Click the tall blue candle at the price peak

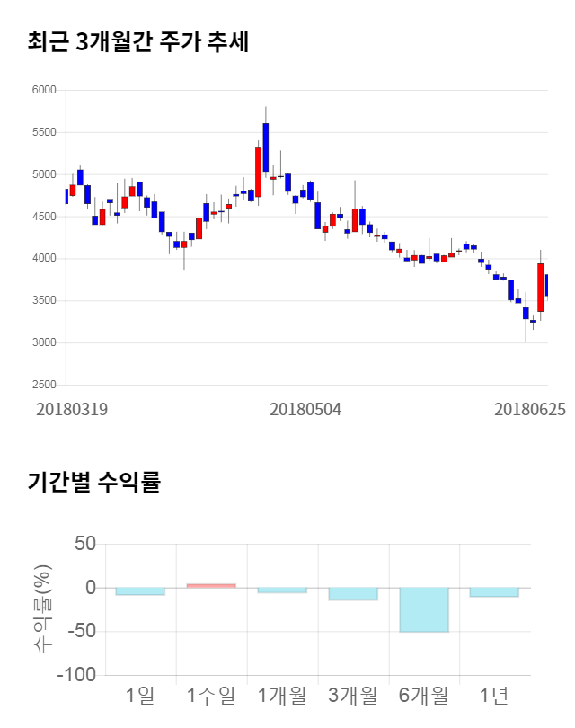[266, 135]
